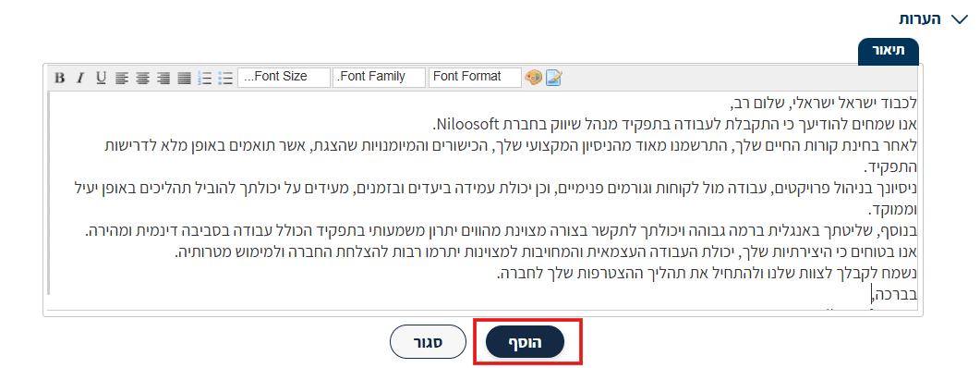The width and height of the screenshot is (980, 368).
Task: Open the color palette picker
Action: click(533, 77)
